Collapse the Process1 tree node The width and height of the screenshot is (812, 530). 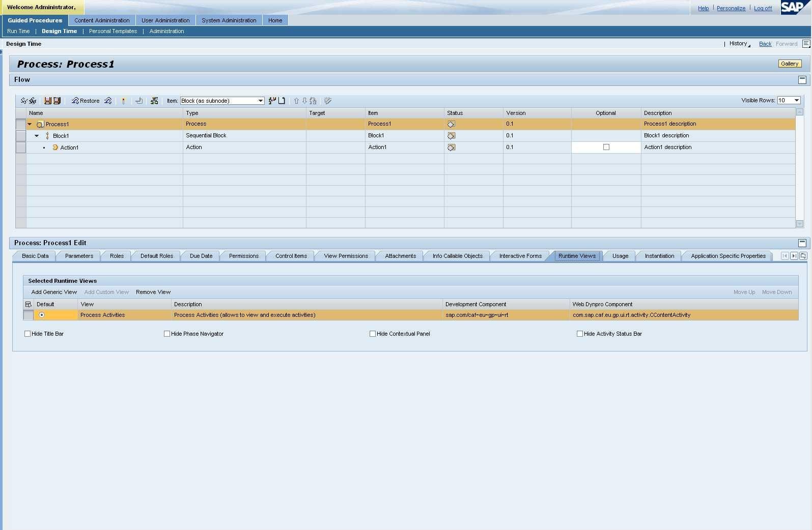30,124
